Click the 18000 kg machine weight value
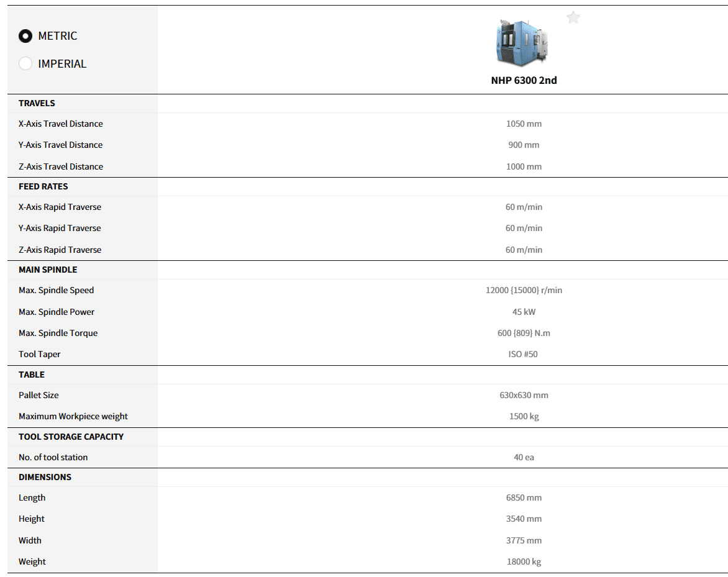Viewport: 728px width, 577px height. coord(524,561)
